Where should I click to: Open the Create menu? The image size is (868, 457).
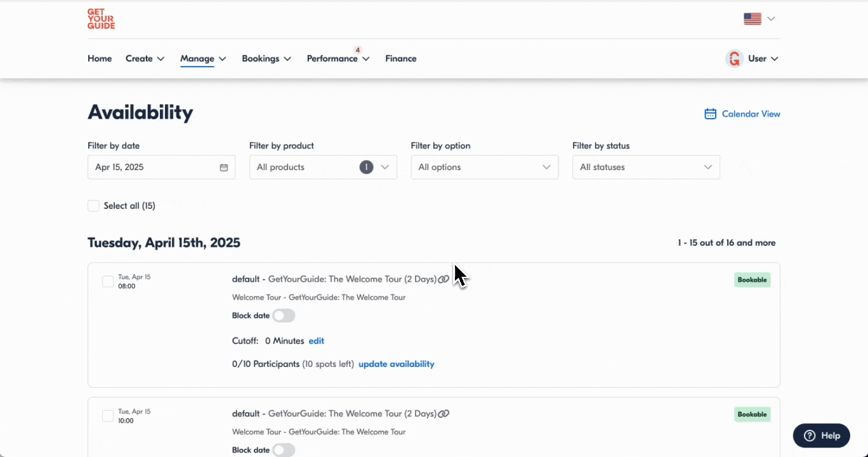click(x=145, y=58)
